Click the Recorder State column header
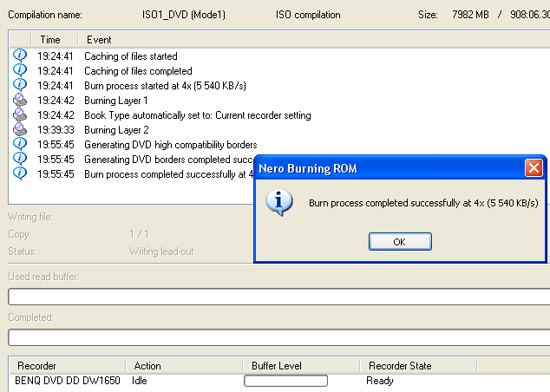The height and width of the screenshot is (392, 550). point(418,366)
